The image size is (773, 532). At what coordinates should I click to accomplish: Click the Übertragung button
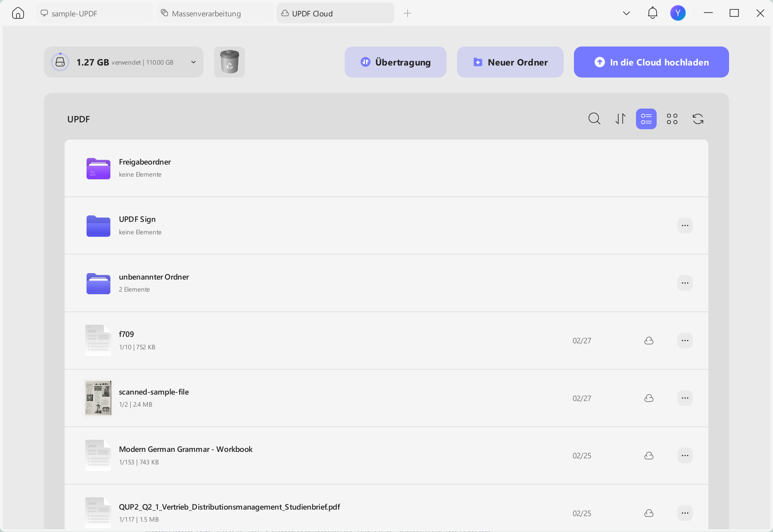click(x=396, y=62)
